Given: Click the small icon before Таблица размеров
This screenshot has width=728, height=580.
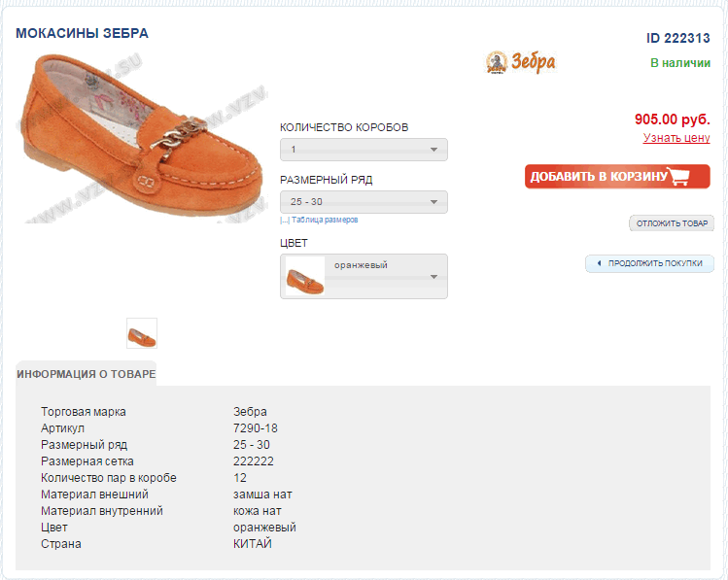Looking at the screenshot, I should point(284,221).
